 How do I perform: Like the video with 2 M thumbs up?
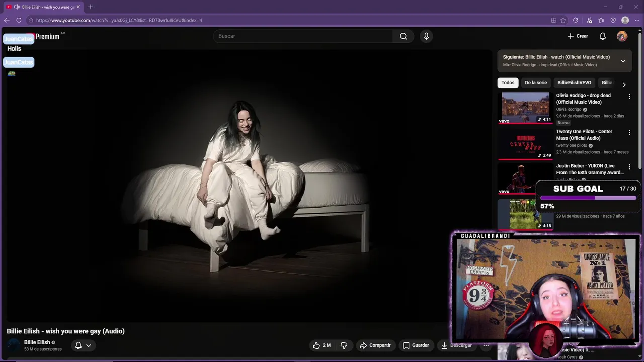coord(321,345)
